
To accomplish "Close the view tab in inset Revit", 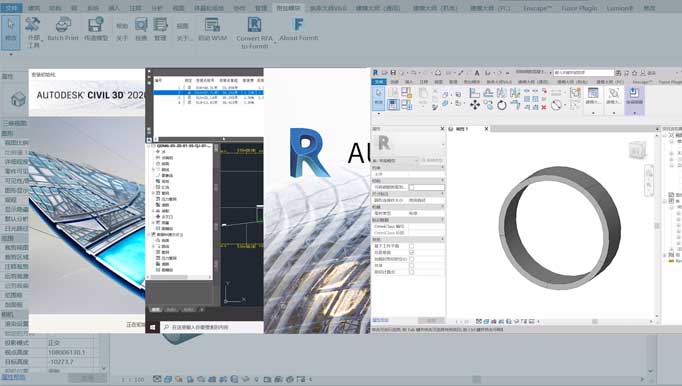I will pos(486,129).
